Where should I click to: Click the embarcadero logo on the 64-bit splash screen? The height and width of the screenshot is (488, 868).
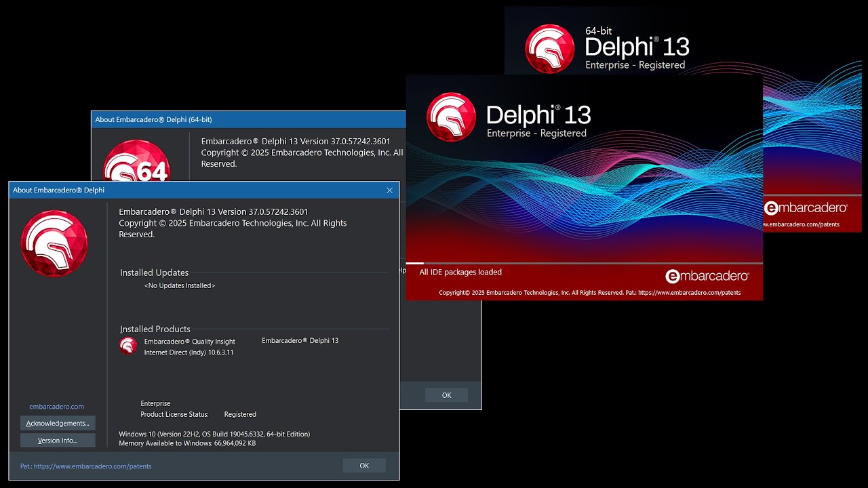click(x=806, y=208)
